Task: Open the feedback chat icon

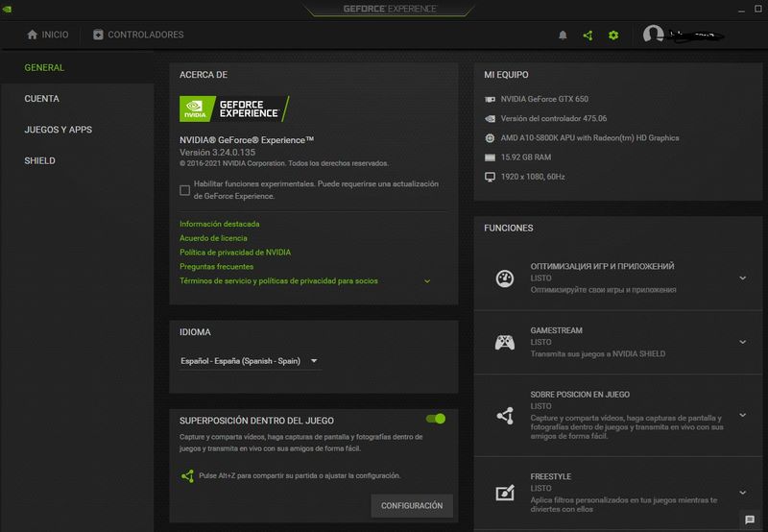Action: point(750,520)
